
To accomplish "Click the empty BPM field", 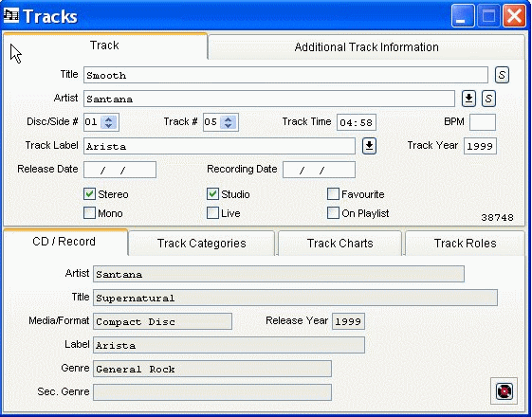I will (483, 122).
